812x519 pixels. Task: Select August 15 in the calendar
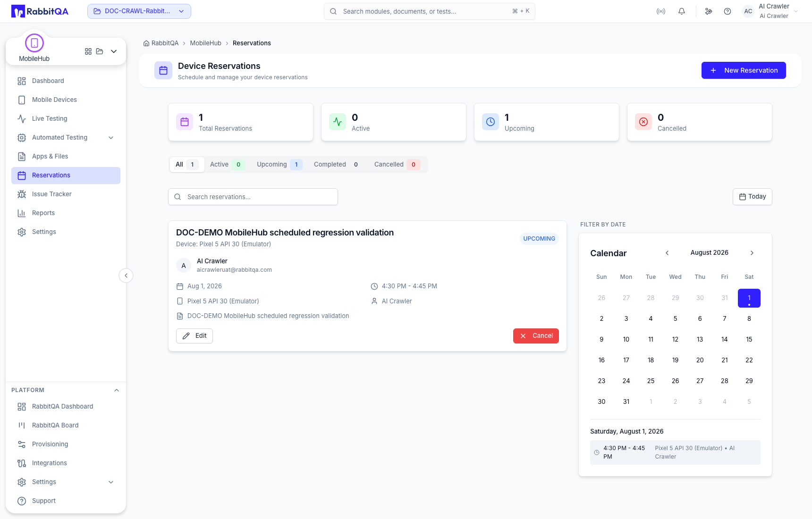click(x=749, y=340)
